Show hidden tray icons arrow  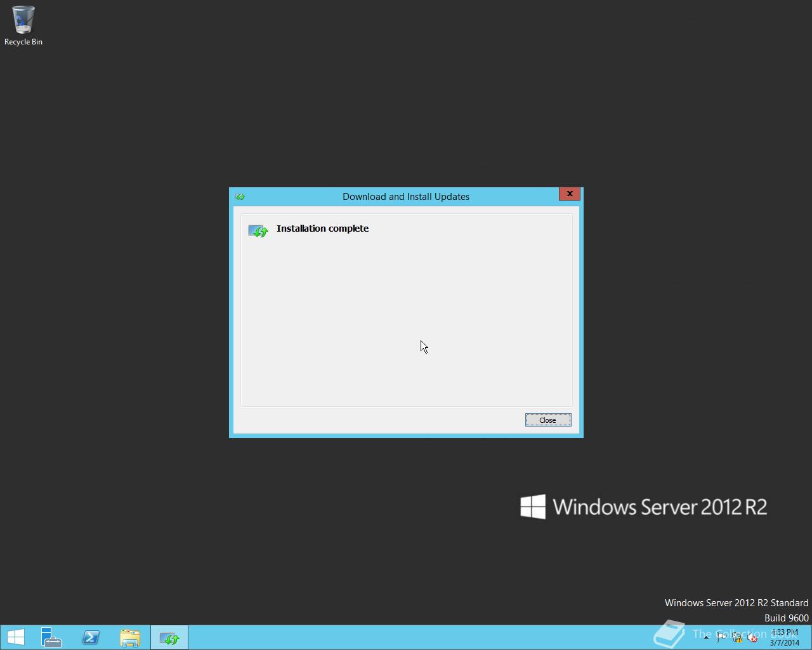pyautogui.click(x=706, y=637)
